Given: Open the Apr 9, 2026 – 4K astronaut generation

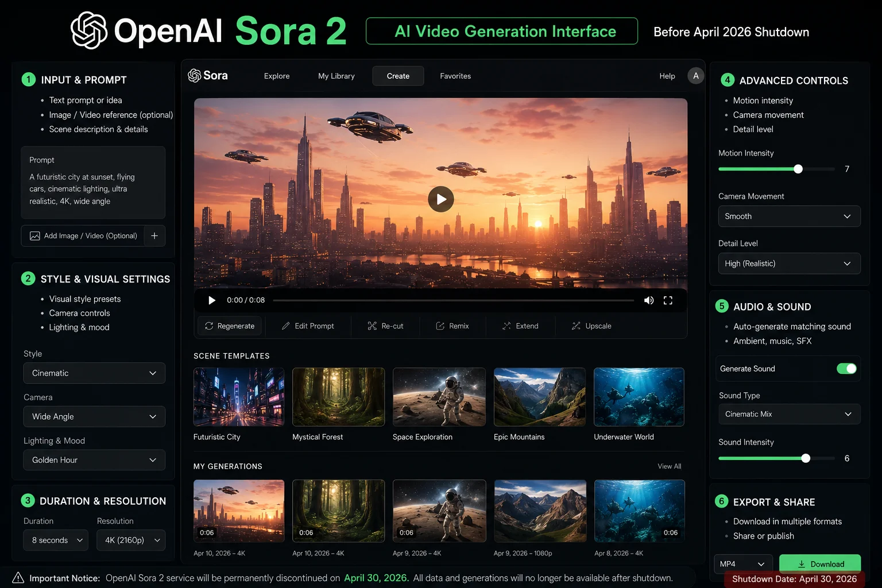Looking at the screenshot, I should point(439,511).
